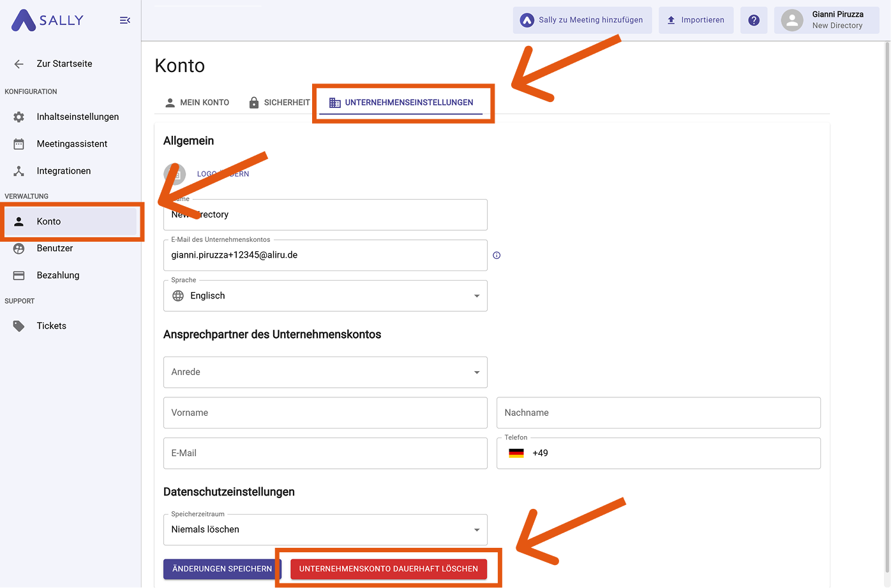The height and width of the screenshot is (588, 891).
Task: Open the Anrede dropdown
Action: [326, 372]
